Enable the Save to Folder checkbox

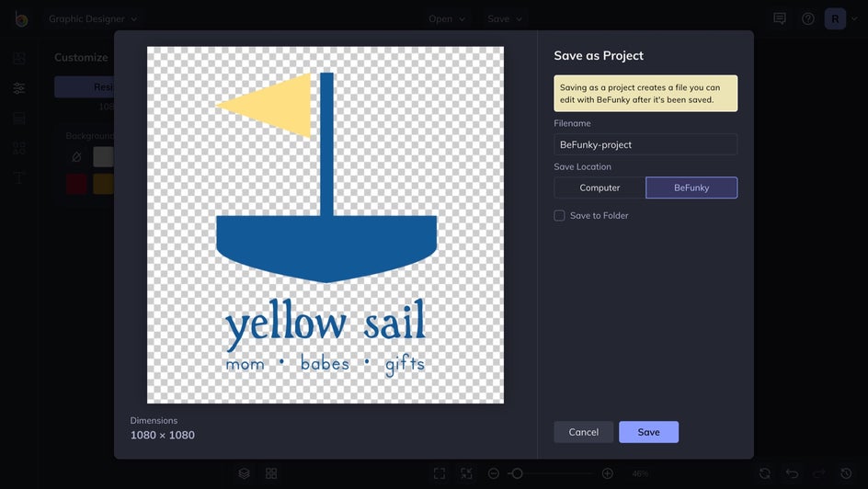pyautogui.click(x=559, y=215)
